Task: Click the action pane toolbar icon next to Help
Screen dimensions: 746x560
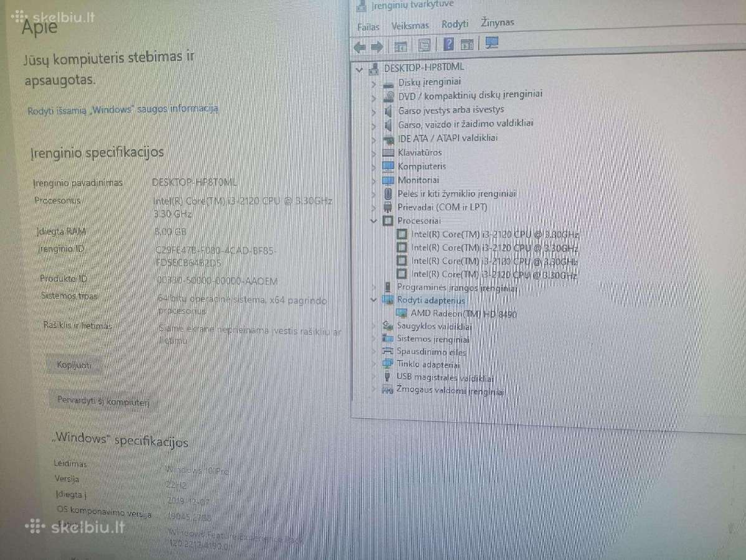Action: pos(467,45)
